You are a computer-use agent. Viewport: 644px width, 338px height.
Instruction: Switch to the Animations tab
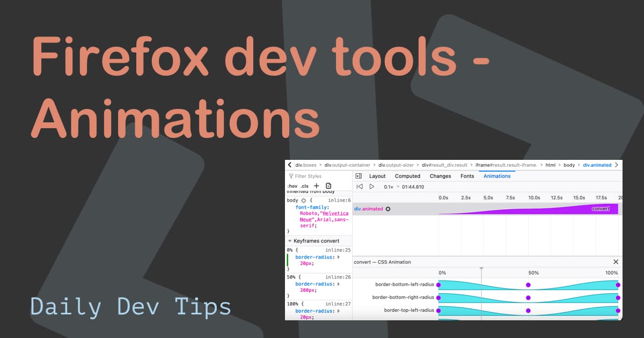click(496, 176)
